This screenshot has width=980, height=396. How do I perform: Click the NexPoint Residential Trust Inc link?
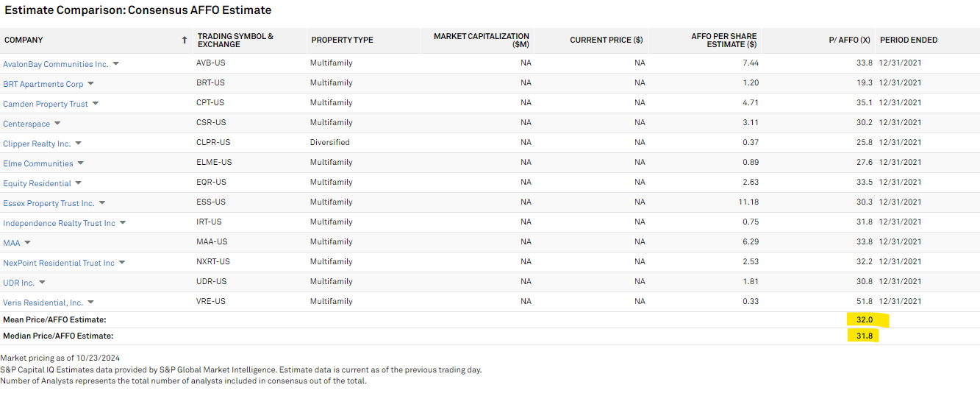point(59,263)
